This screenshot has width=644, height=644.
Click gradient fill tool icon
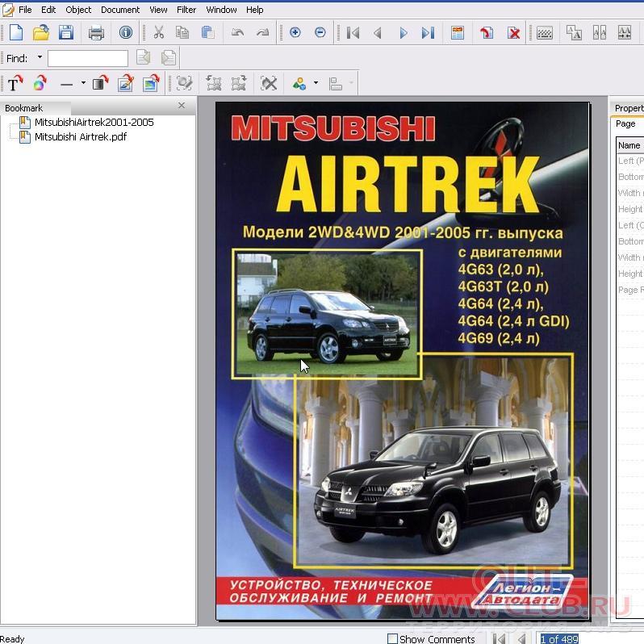point(100,83)
